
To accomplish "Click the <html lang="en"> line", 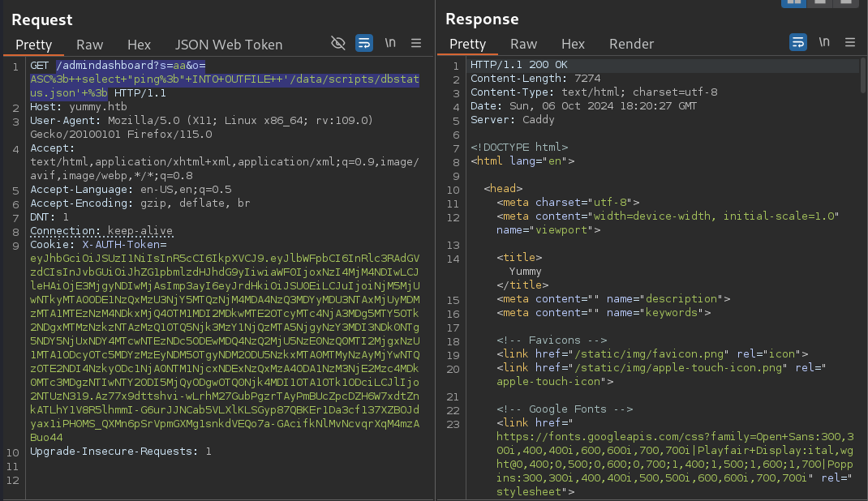I will click(522, 161).
